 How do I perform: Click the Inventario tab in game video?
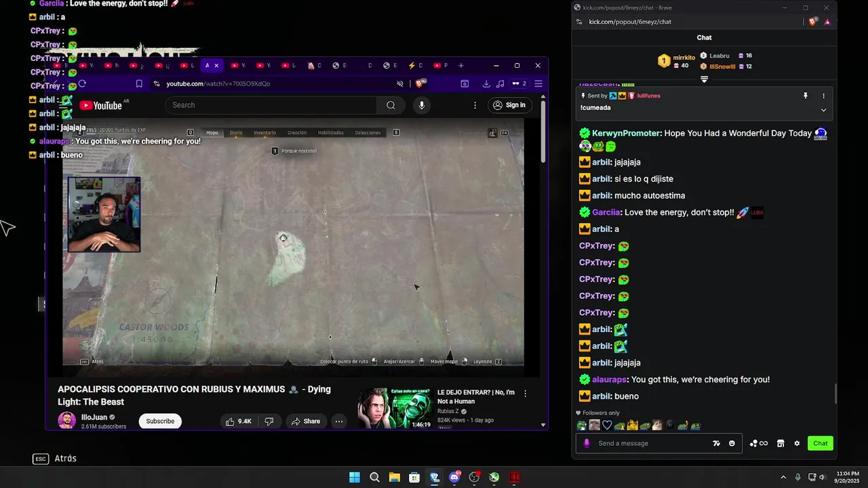[x=265, y=133]
